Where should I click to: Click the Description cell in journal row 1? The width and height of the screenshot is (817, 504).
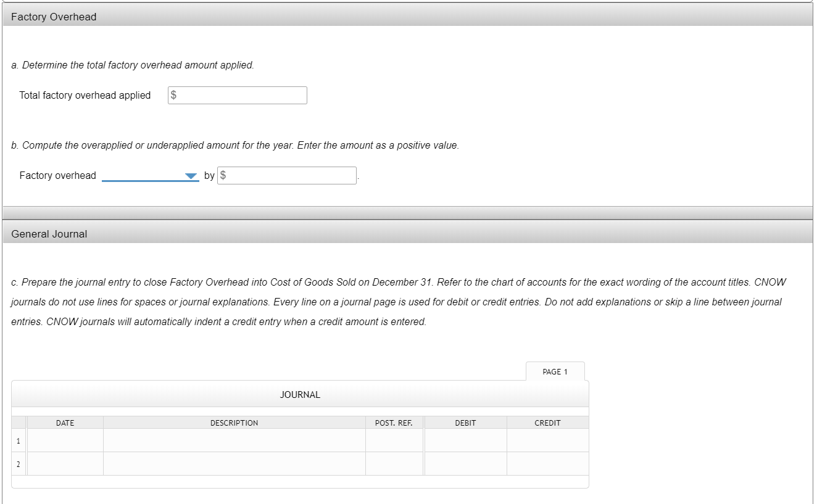pyautogui.click(x=234, y=440)
